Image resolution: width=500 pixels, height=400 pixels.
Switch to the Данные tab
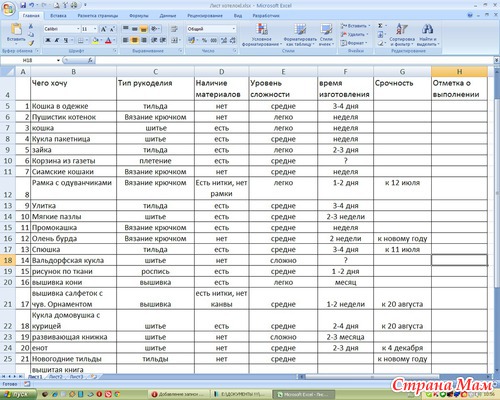[x=168, y=16]
